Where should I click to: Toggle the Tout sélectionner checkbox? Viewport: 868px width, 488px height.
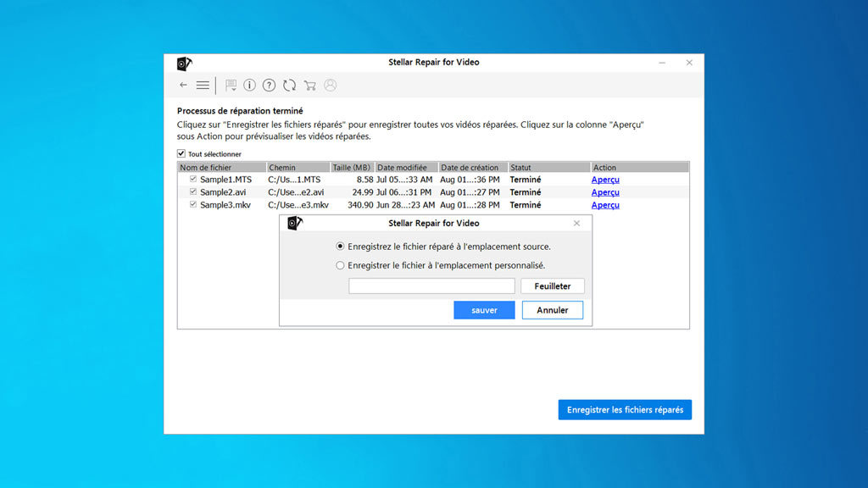[x=181, y=153]
